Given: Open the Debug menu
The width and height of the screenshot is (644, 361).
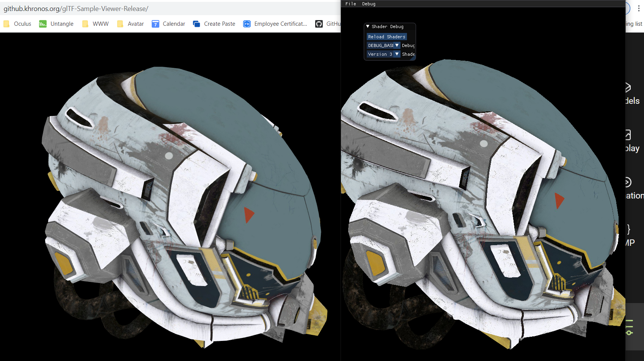Looking at the screenshot, I should [368, 4].
